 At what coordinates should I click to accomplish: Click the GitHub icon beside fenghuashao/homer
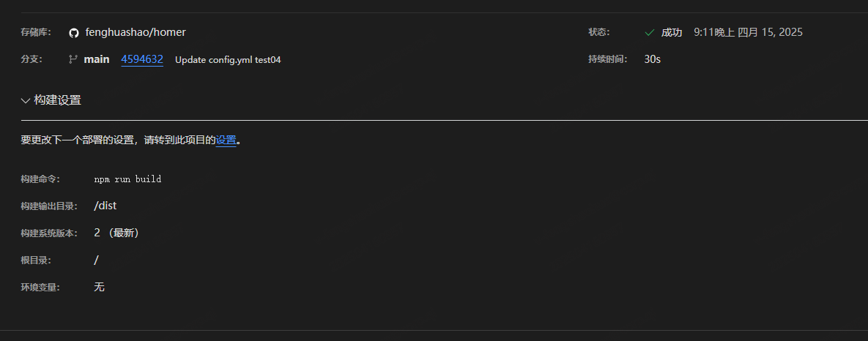click(74, 33)
